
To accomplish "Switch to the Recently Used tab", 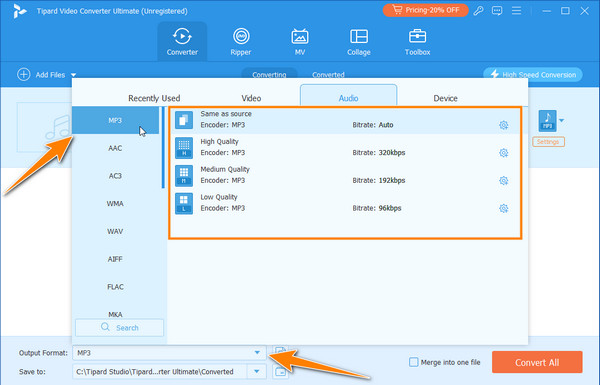I will (x=154, y=98).
